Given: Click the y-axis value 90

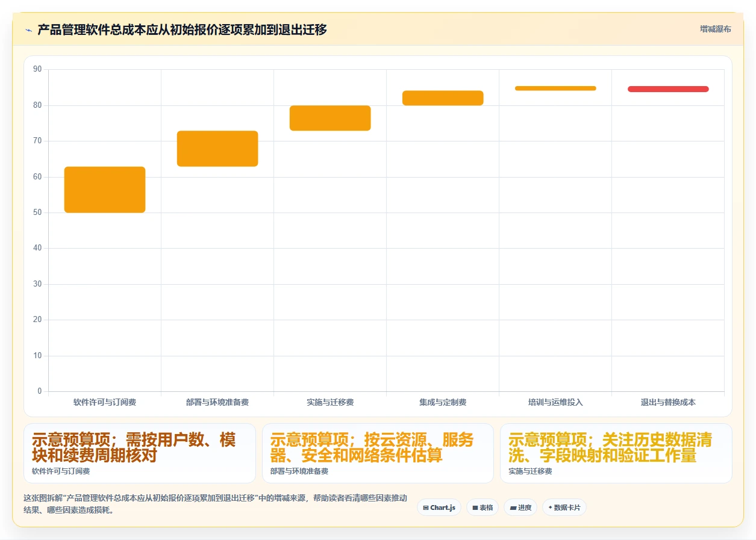Looking at the screenshot, I should tap(37, 69).
